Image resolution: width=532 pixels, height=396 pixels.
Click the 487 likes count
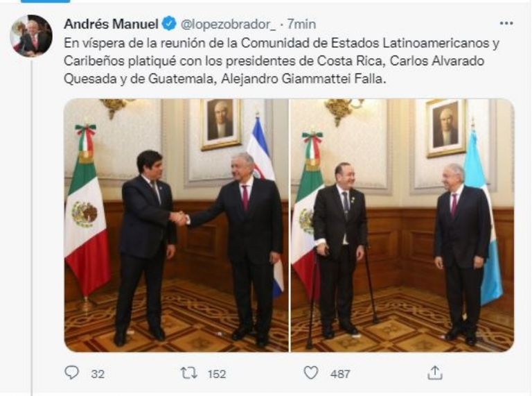340,374
